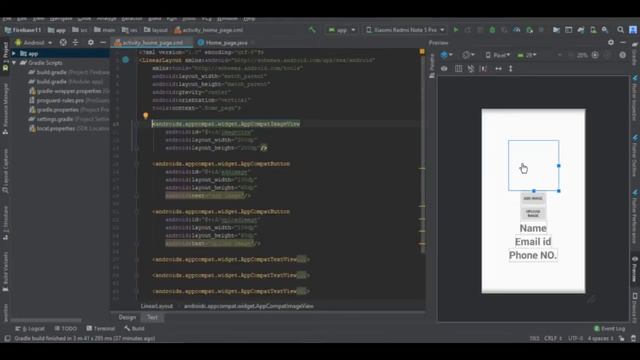Viewport: 640px width, 360px height.
Task: Select gradle-wrapper.properties in project tree
Action: point(69,91)
